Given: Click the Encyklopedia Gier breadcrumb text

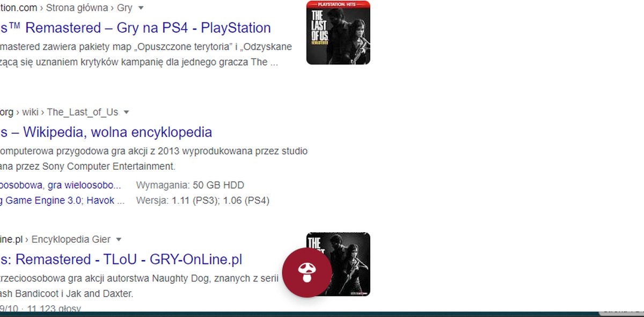Looking at the screenshot, I should 71,240.
